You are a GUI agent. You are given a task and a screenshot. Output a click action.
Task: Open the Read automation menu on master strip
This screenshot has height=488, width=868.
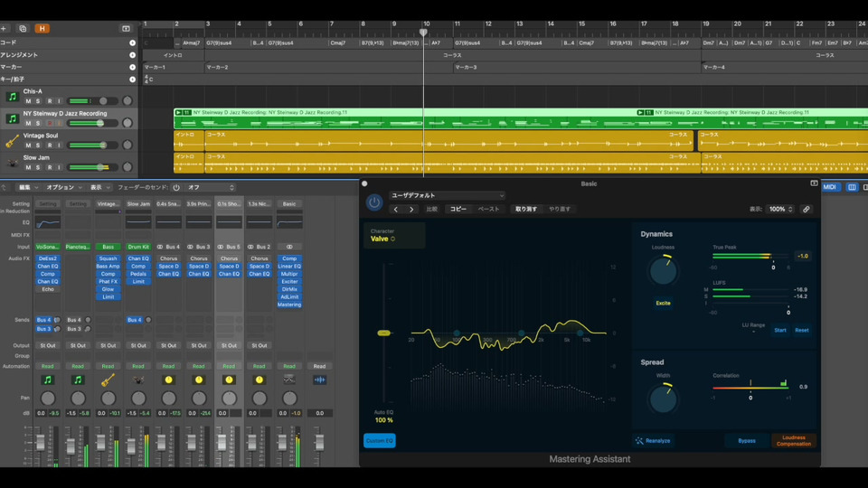pos(319,366)
